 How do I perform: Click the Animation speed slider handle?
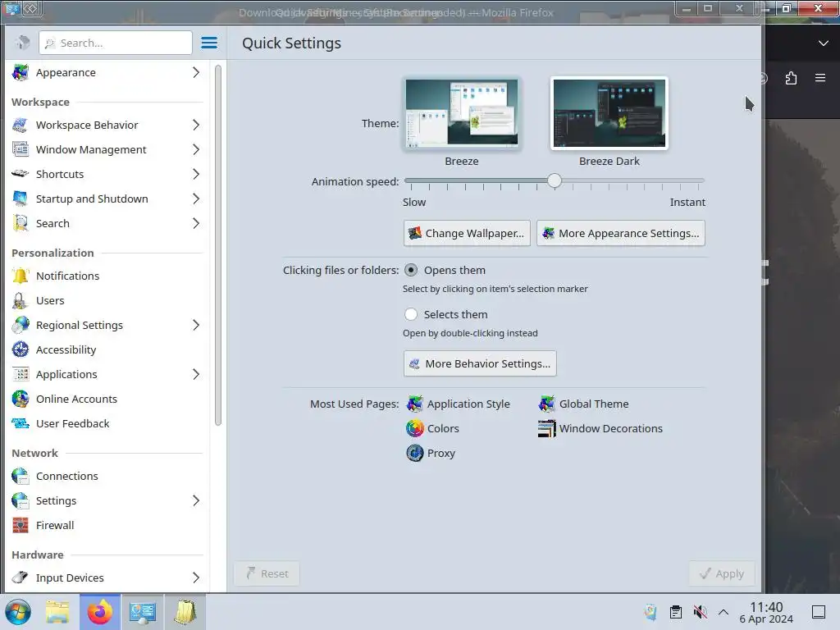point(555,181)
